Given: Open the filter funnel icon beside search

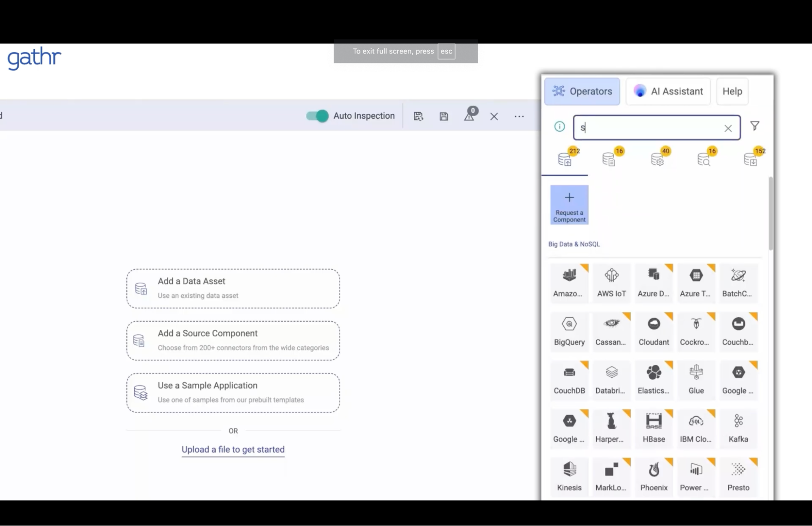Looking at the screenshot, I should pos(754,126).
